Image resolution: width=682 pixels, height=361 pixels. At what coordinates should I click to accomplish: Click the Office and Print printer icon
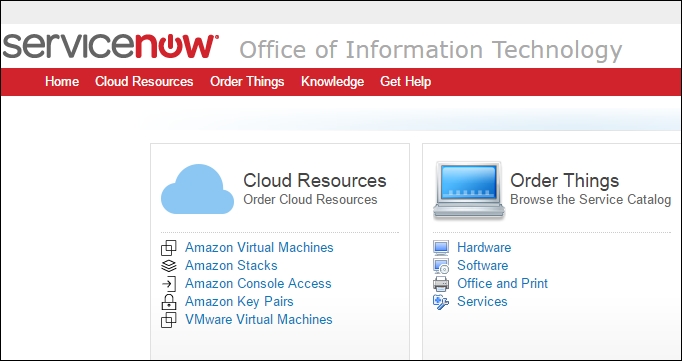pyautogui.click(x=441, y=284)
